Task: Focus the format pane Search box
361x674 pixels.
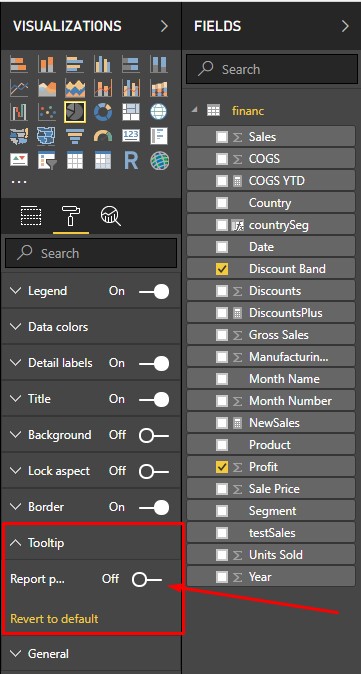Action: [91, 253]
